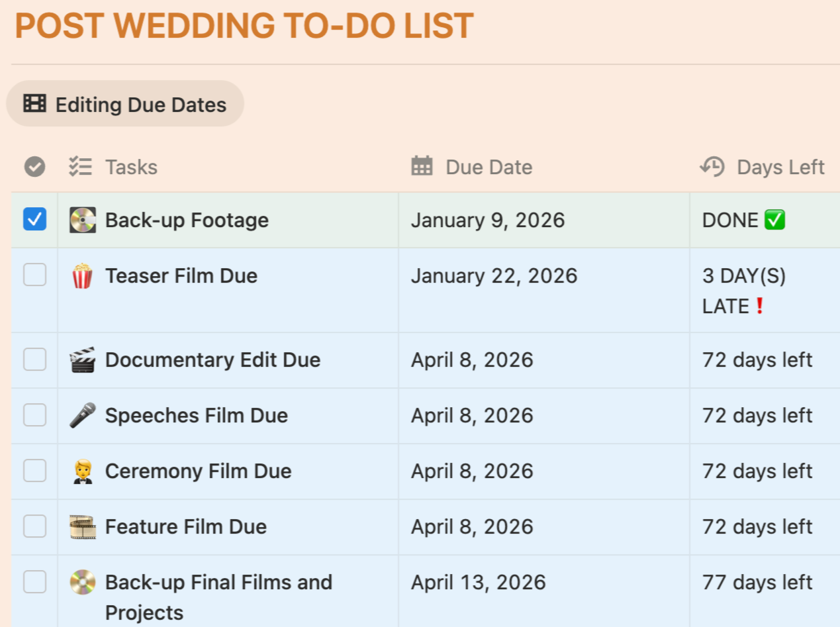Open the Days Left column header options
Image resolution: width=840 pixels, height=627 pixels.
(780, 168)
